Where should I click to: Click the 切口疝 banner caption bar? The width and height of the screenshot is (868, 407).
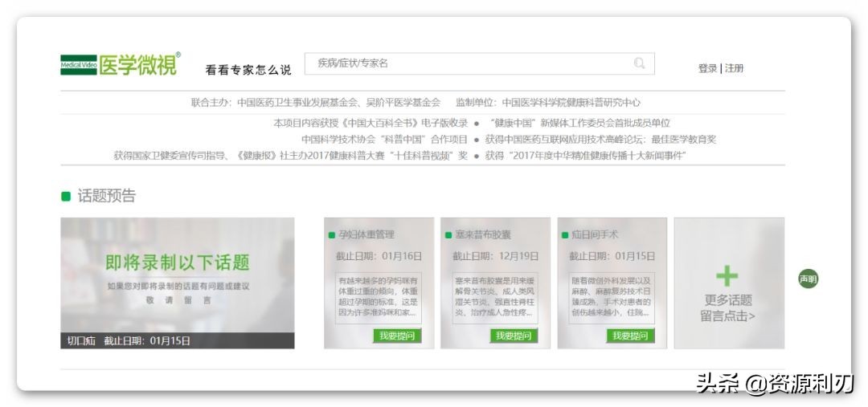(x=178, y=340)
